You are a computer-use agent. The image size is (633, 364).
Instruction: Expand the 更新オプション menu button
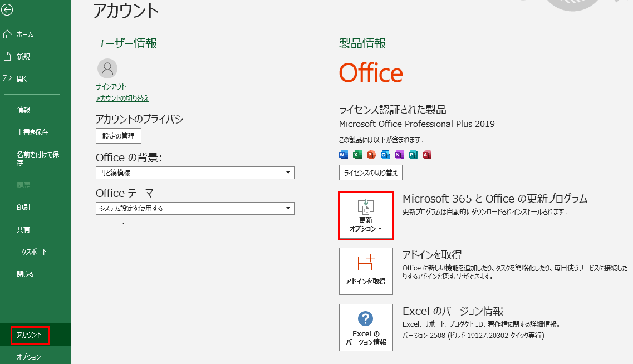click(366, 216)
